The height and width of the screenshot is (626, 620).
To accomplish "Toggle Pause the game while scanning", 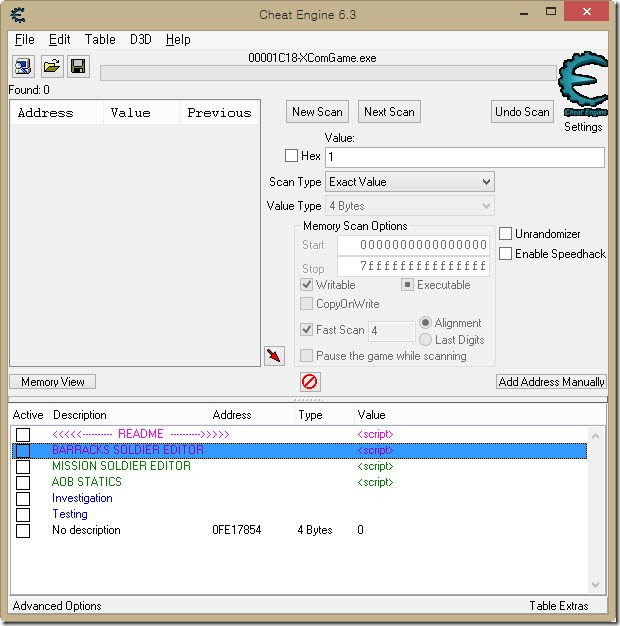I will pyautogui.click(x=306, y=355).
